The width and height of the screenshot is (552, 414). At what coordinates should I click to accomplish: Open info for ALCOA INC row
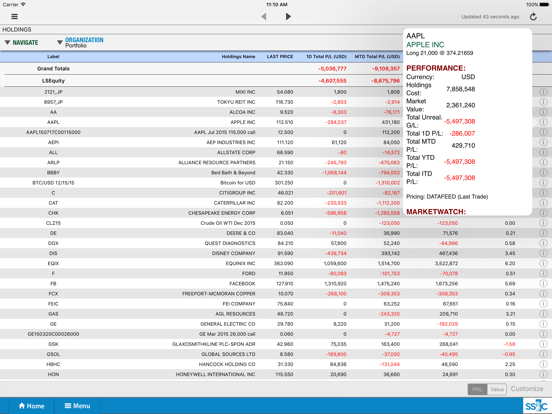[x=543, y=112]
